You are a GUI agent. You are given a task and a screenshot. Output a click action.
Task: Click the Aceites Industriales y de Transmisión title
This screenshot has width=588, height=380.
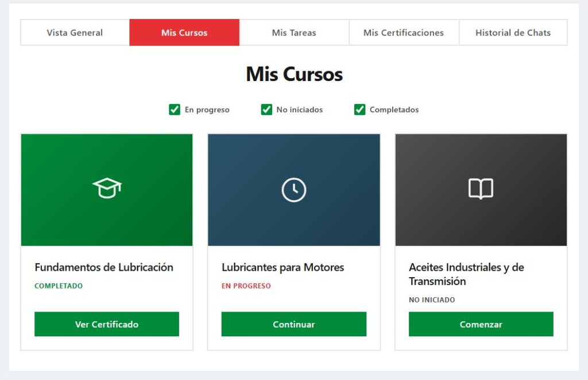(x=466, y=274)
